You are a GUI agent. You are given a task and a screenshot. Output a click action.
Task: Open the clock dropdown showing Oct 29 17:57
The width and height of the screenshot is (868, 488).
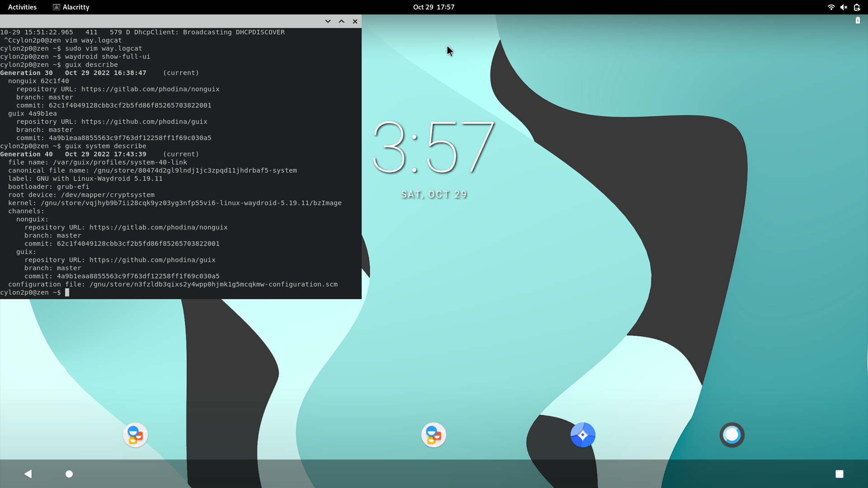(433, 7)
